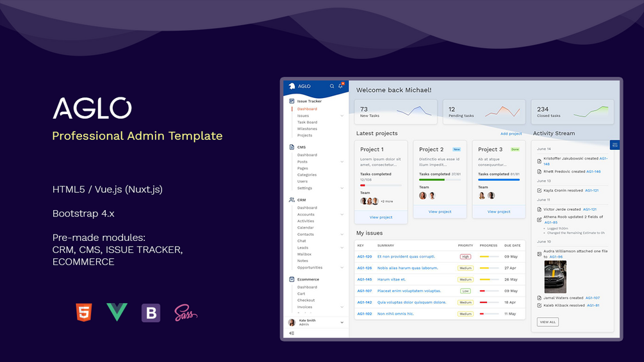This screenshot has width=644, height=362.
Task: Click View project on Project 1 card
Action: point(381,217)
